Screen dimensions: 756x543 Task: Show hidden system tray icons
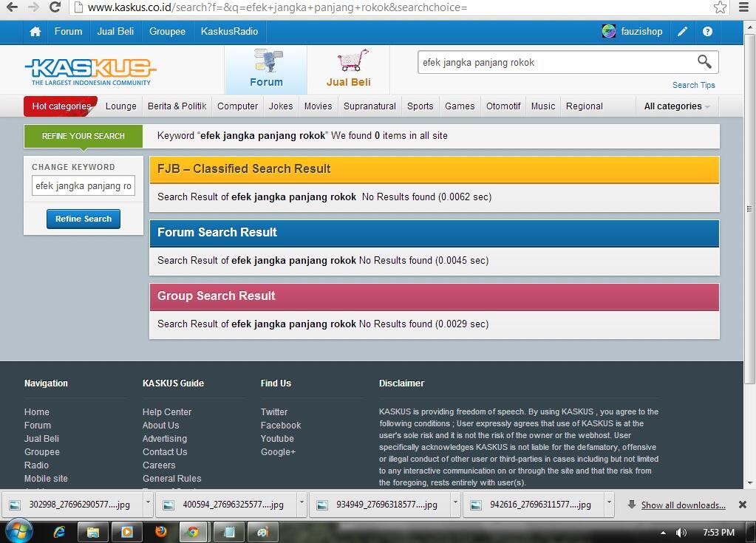click(664, 533)
